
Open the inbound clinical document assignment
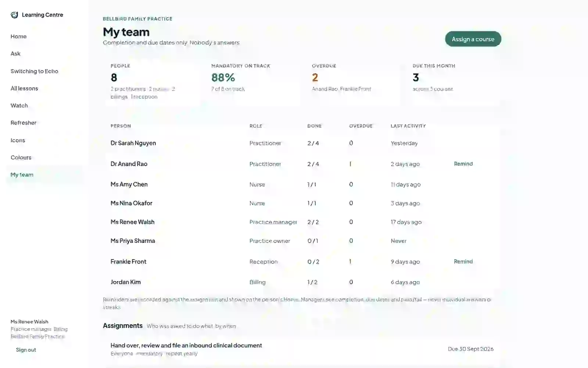tap(186, 346)
